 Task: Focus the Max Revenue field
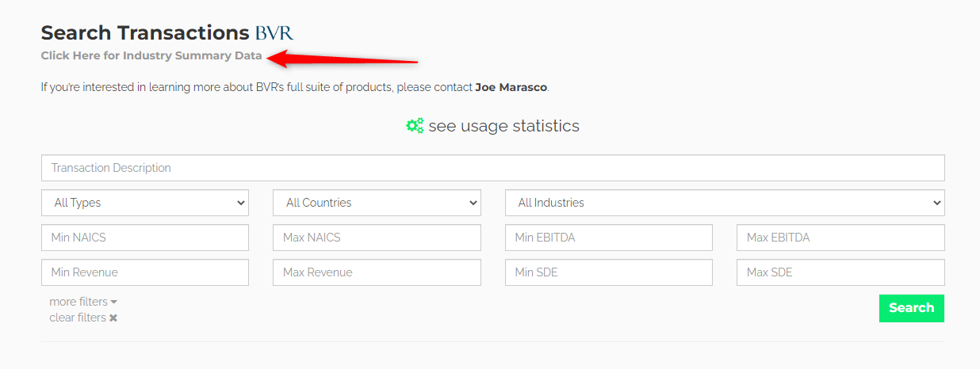(377, 272)
